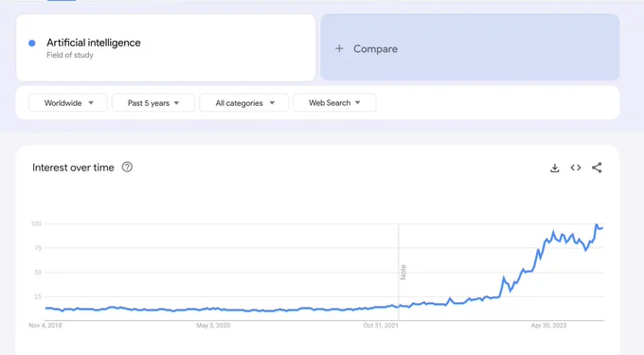Edit the Artificial intelligence search term
This screenshot has height=355, width=644.
point(93,43)
